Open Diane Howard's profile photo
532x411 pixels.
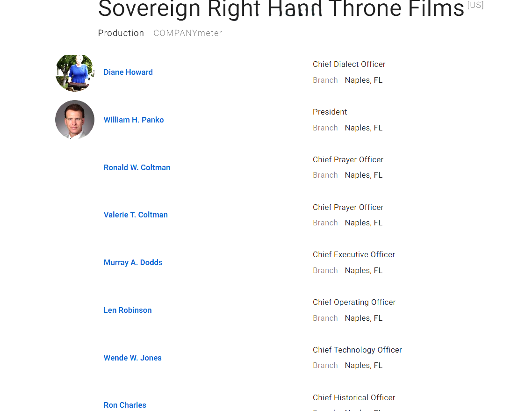(75, 72)
